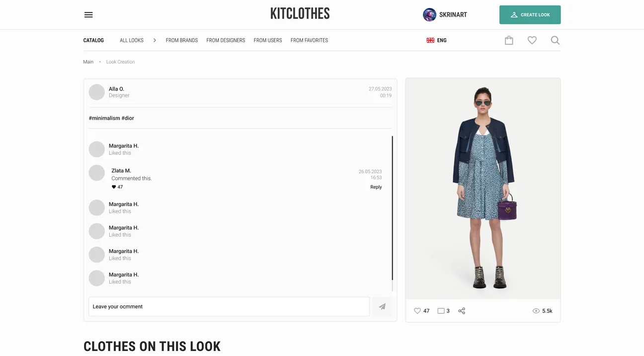Viewport: 644px width, 356px height.
Task: Go to Main breadcrumb
Action: coord(88,62)
